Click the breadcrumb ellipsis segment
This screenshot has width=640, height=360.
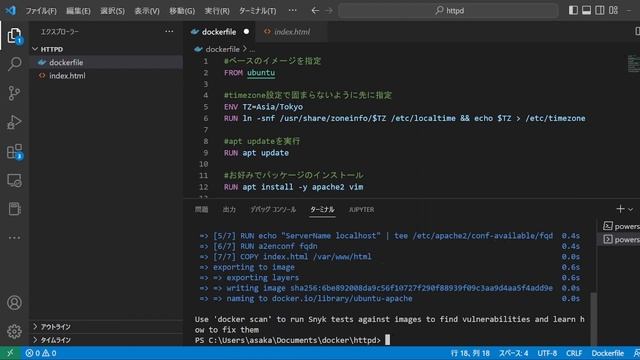tap(252, 49)
